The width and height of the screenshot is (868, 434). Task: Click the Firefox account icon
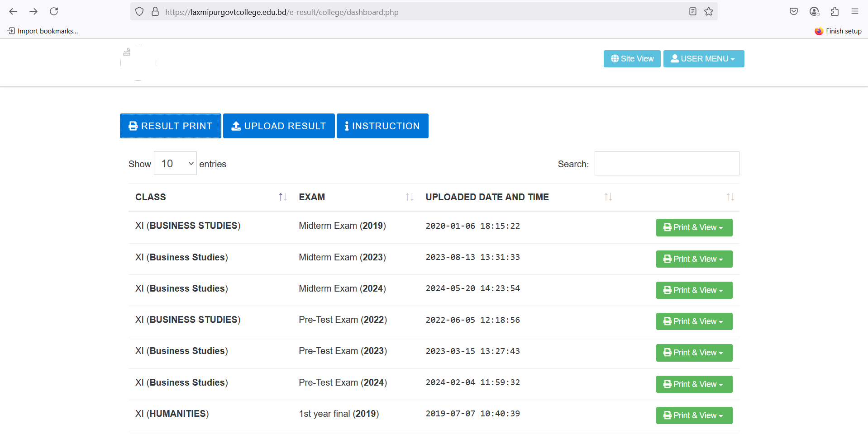814,12
